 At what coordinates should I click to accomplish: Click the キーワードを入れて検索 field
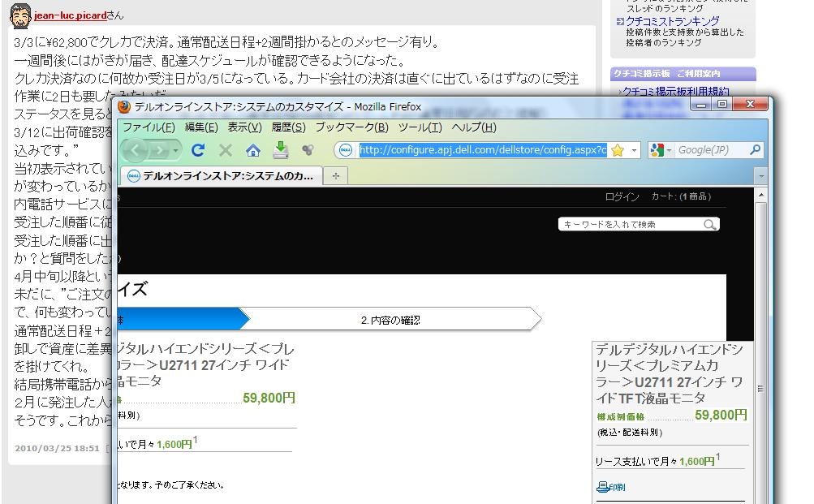[631, 224]
